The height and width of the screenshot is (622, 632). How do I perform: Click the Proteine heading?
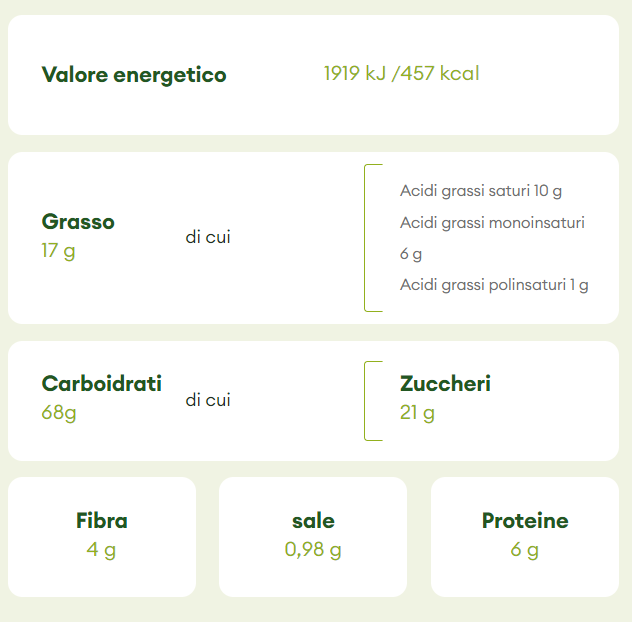525,521
